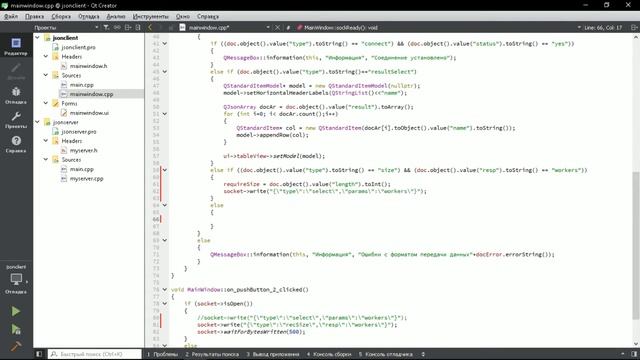Show the Compile Output (Консоль сборки) pane

point(329,354)
